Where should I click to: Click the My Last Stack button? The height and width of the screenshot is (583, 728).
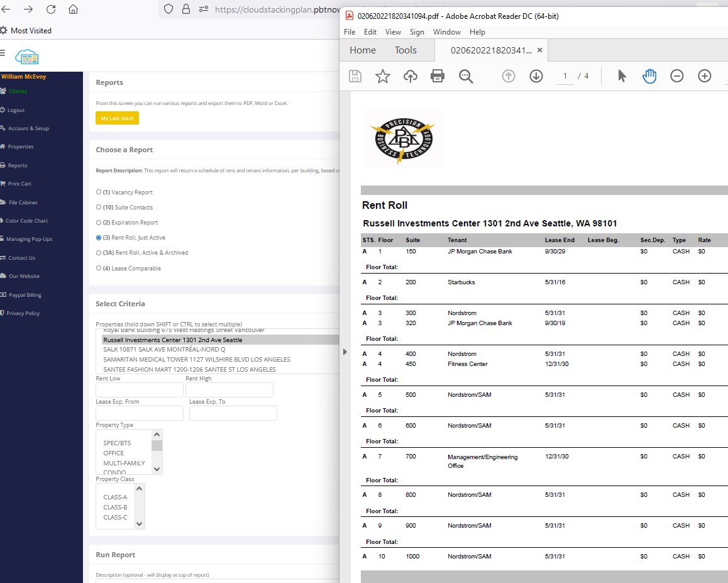117,118
